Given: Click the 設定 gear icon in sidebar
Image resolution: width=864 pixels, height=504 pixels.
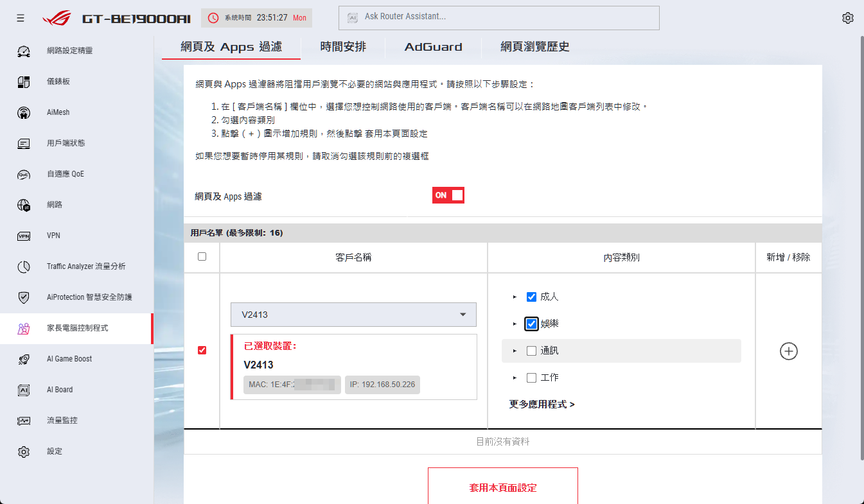Looking at the screenshot, I should 24,451.
